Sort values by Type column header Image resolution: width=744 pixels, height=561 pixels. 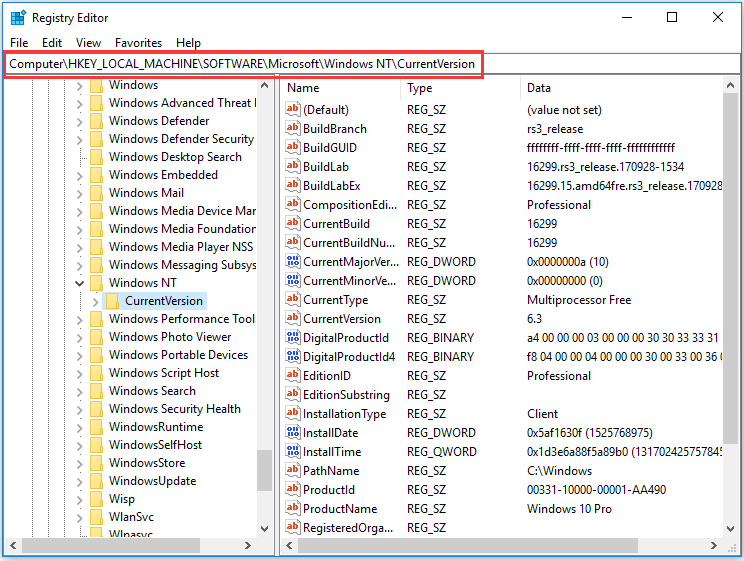tap(461, 88)
